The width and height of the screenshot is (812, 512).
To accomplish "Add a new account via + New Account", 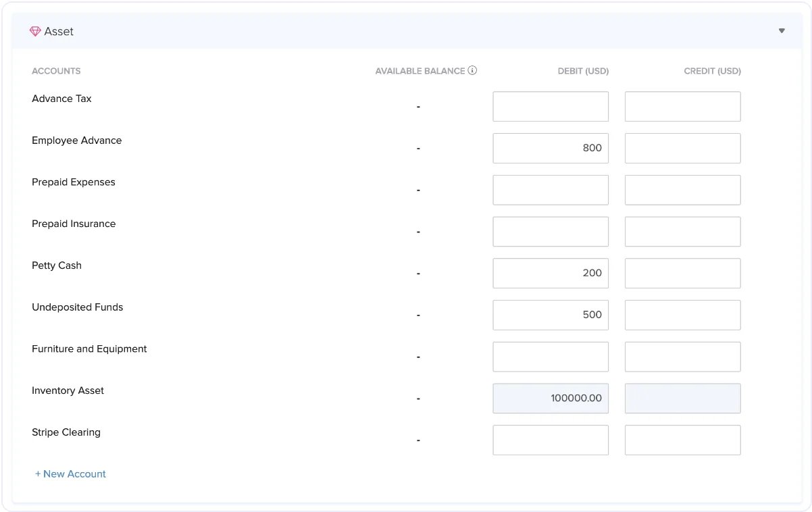I will (x=70, y=474).
